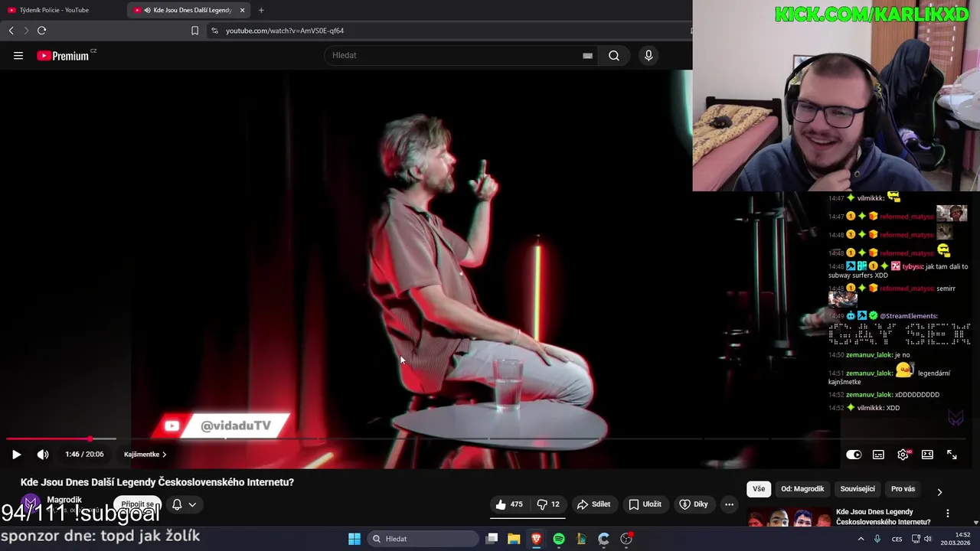Mute the video volume speaker icon
Image resolution: width=980 pixels, height=551 pixels.
[x=43, y=454]
